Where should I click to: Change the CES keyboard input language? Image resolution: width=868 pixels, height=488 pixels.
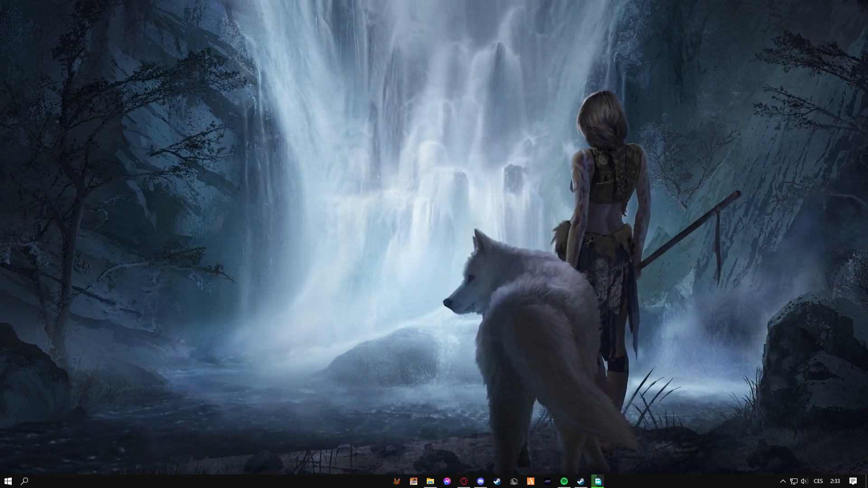(x=818, y=481)
